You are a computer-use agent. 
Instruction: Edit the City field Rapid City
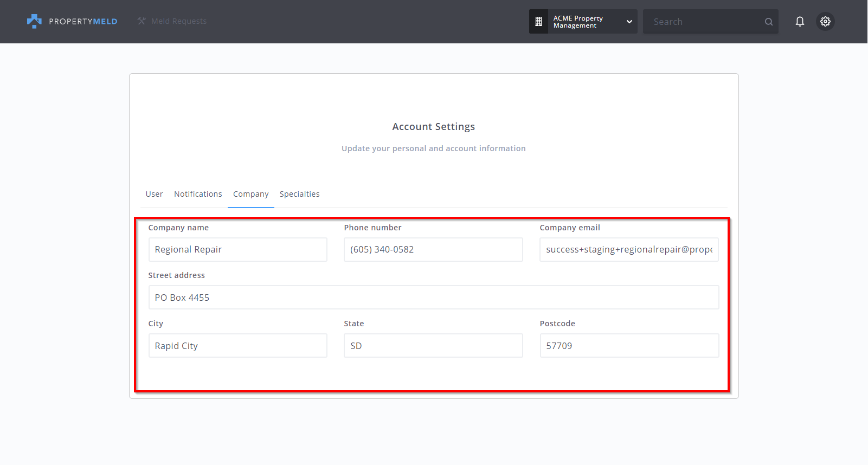coord(238,346)
